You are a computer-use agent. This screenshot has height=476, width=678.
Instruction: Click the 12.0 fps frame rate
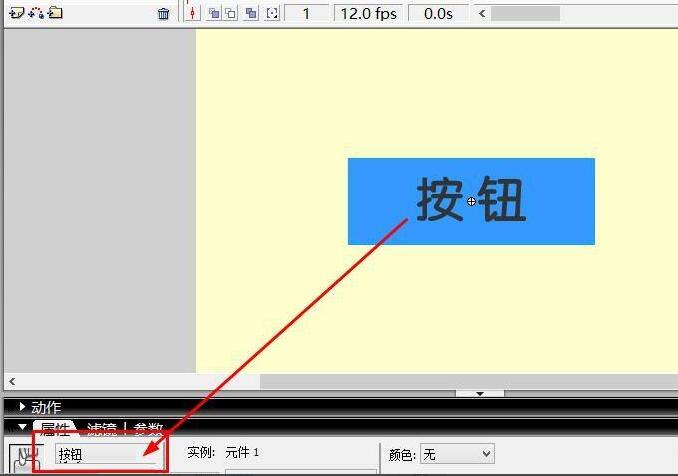click(x=368, y=14)
